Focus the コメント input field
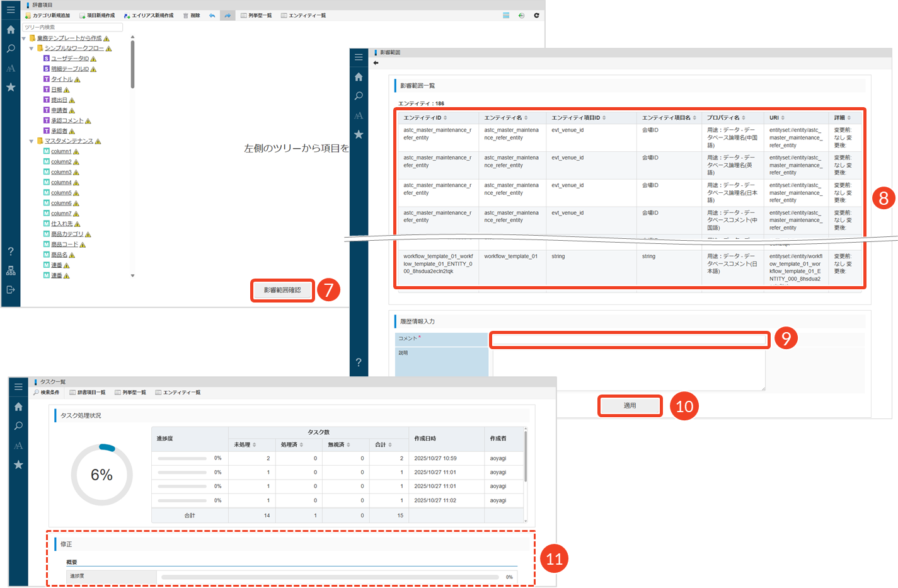The width and height of the screenshot is (898, 588). (629, 340)
